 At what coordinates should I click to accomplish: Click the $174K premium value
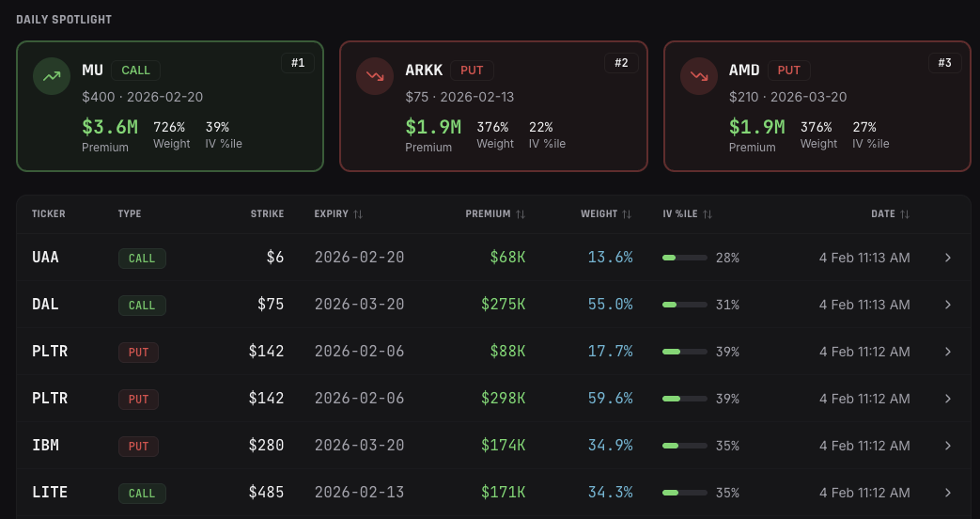(503, 446)
